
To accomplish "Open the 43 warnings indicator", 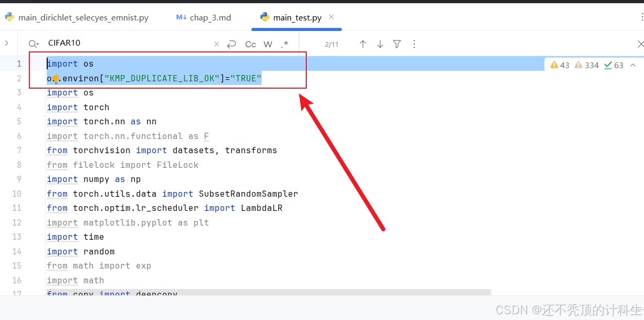I will click(x=560, y=65).
